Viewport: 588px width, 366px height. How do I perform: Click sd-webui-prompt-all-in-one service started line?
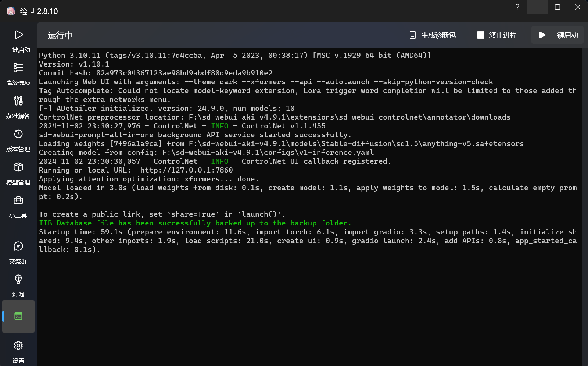pyautogui.click(x=195, y=135)
